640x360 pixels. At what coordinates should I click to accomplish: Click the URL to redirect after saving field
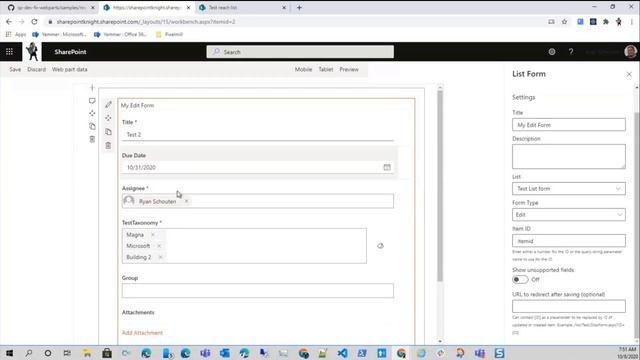(x=569, y=306)
